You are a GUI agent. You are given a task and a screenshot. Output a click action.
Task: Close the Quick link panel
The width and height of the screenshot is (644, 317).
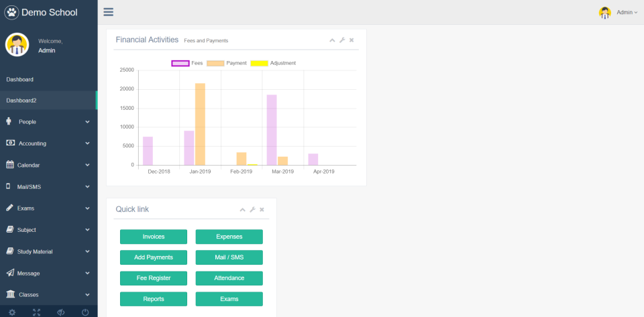click(x=262, y=210)
